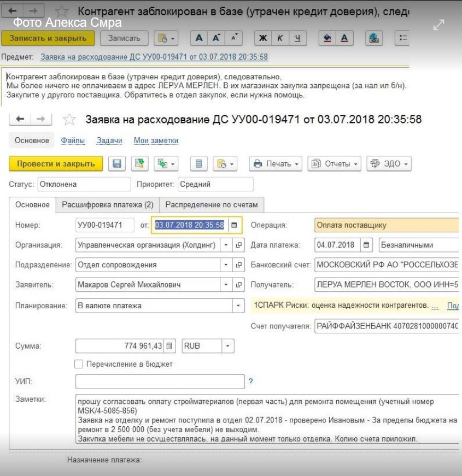Open the calculator icon next to Сумма

coord(169,346)
